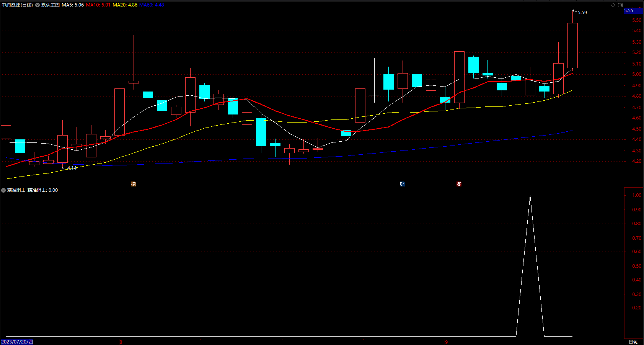Click the 5.00 price axis label
Image resolution: width=644 pixels, height=345 pixels.
click(637, 75)
